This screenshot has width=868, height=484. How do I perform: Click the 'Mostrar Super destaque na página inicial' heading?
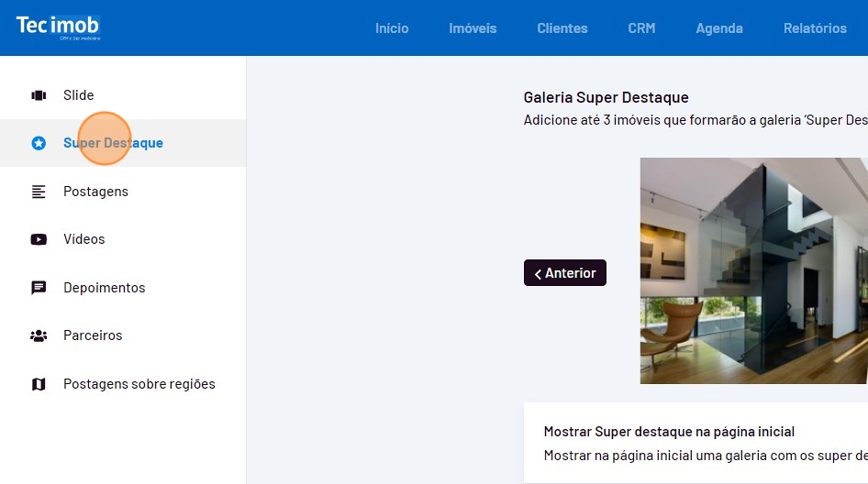[x=669, y=431]
